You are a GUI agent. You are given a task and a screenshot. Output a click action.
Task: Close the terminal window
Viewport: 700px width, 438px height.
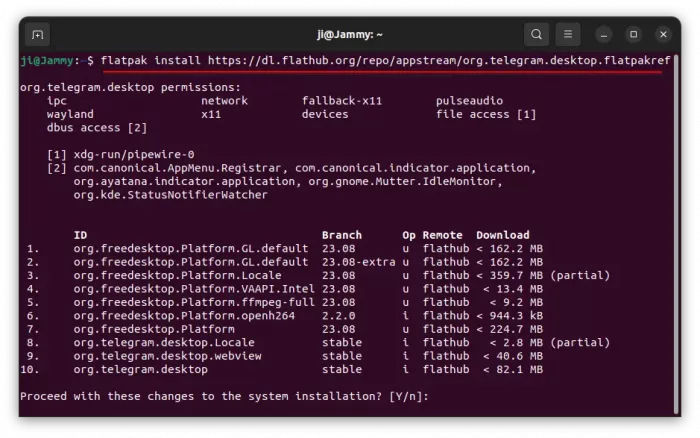pos(661,35)
